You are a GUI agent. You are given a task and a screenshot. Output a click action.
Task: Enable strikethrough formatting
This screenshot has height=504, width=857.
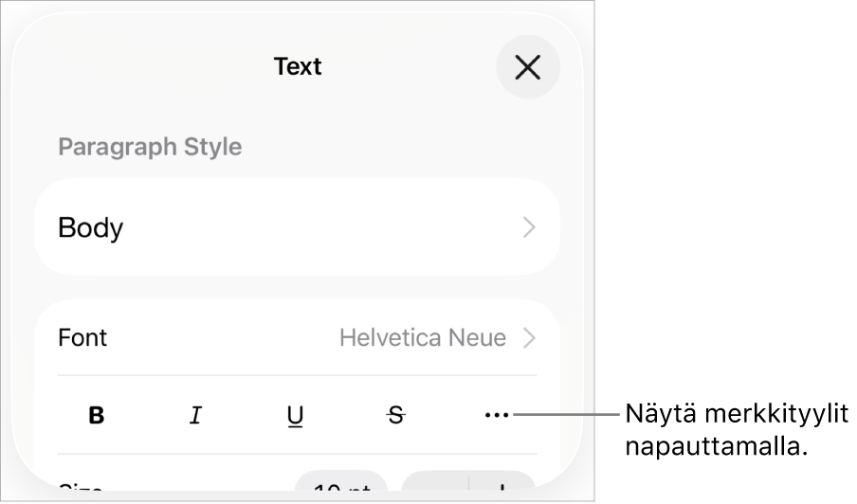[x=396, y=415]
